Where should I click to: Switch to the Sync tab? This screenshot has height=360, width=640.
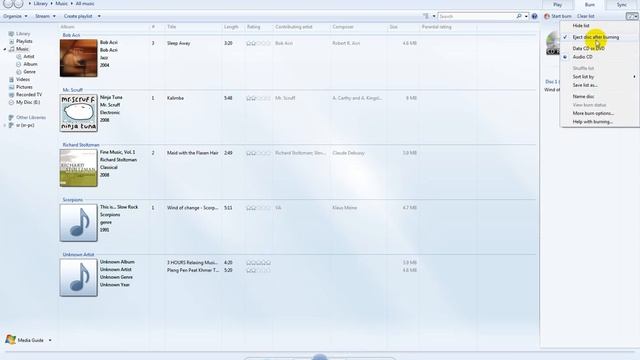(622, 4)
